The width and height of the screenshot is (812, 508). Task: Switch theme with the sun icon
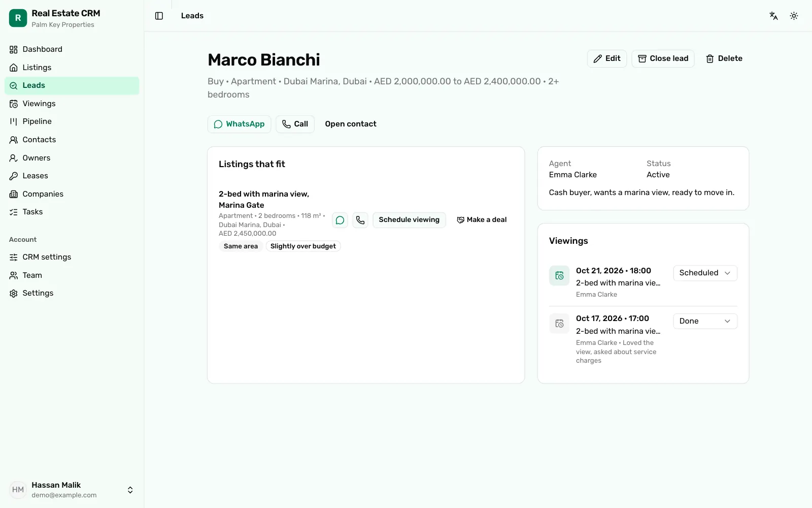[794, 16]
